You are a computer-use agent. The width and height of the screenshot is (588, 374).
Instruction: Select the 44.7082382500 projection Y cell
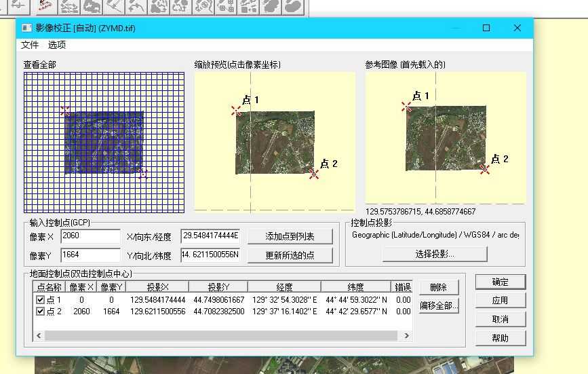pyautogui.click(x=219, y=312)
